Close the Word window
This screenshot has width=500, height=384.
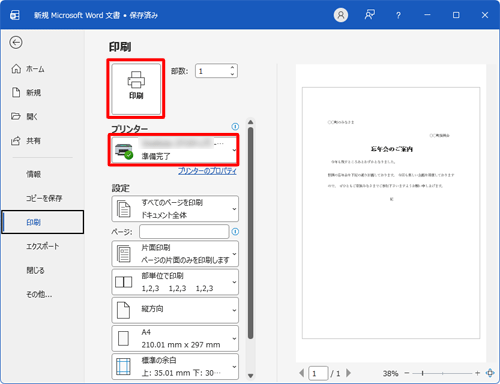point(485,15)
